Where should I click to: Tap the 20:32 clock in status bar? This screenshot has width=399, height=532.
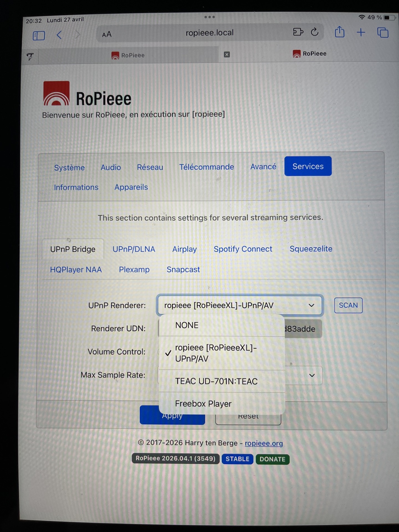coord(34,21)
